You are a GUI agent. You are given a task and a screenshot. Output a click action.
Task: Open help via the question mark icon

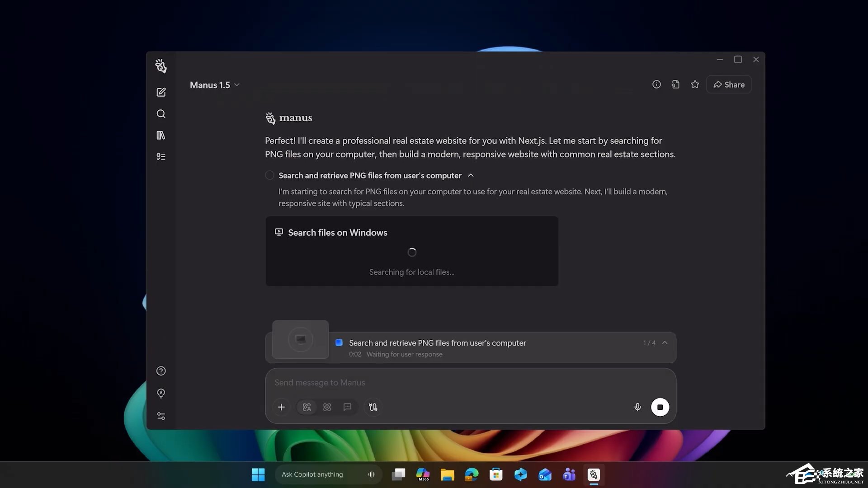161,371
